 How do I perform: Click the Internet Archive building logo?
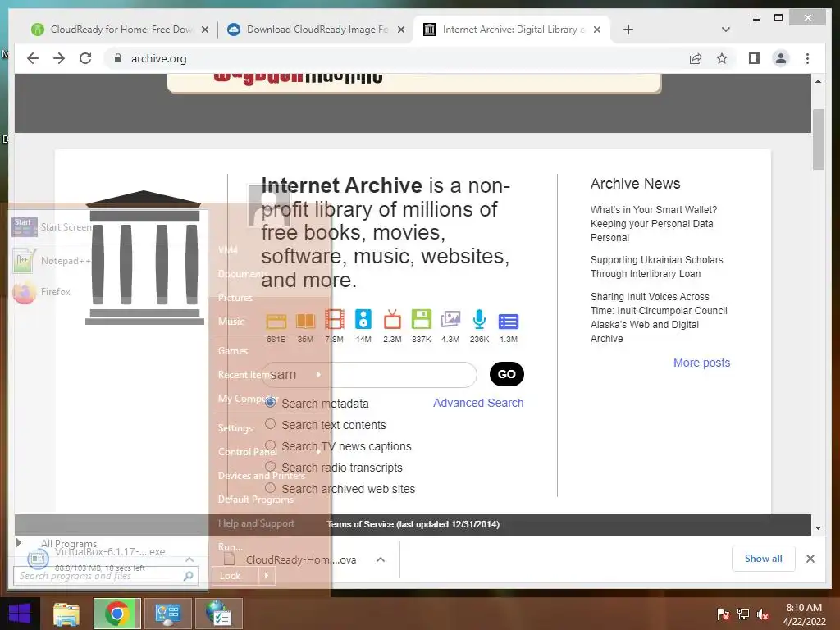pos(144,258)
